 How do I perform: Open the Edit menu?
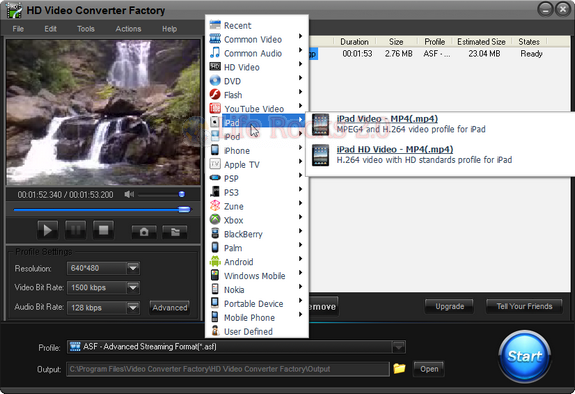[x=50, y=29]
